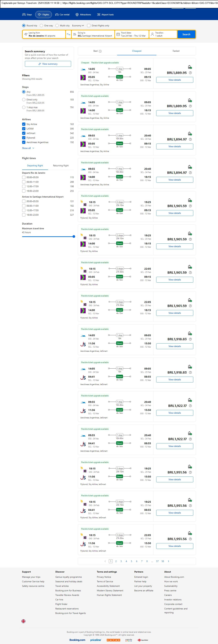Open the Travellers selector showing 1 adult

pos(163,34)
